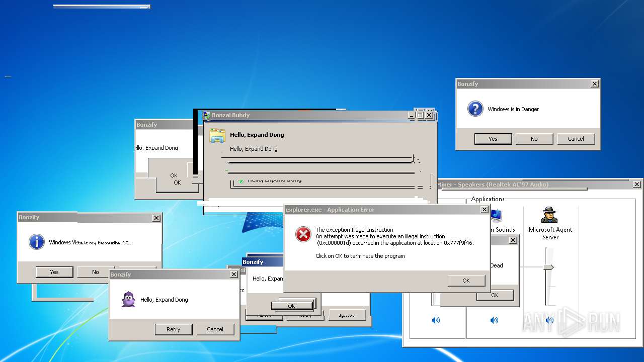Minimize the Bonzai Buhdy window
The image size is (644, 362).
click(x=412, y=115)
